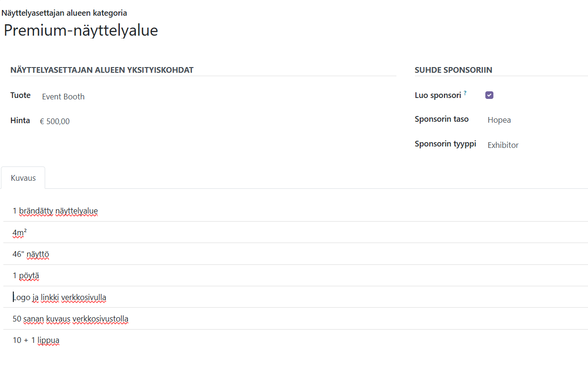Image resolution: width=588 pixels, height=370 pixels.
Task: Click the line '1 brändätty näyttelyalue'
Action: click(55, 211)
